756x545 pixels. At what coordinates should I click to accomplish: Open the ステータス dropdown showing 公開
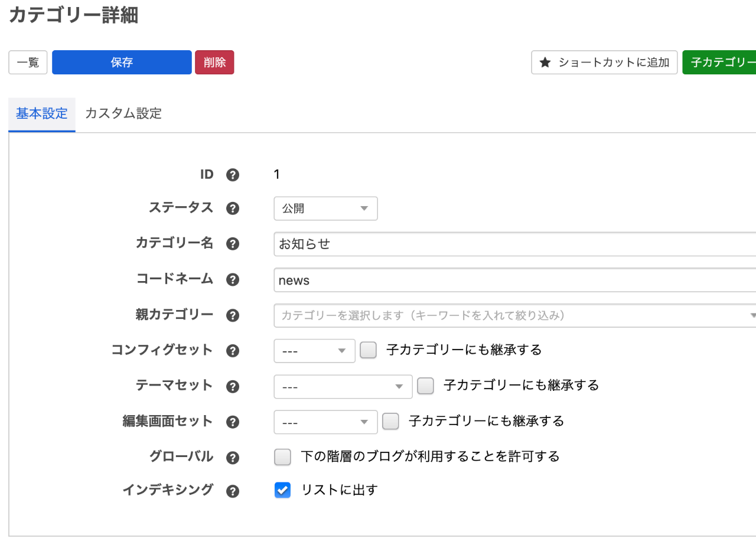click(325, 208)
